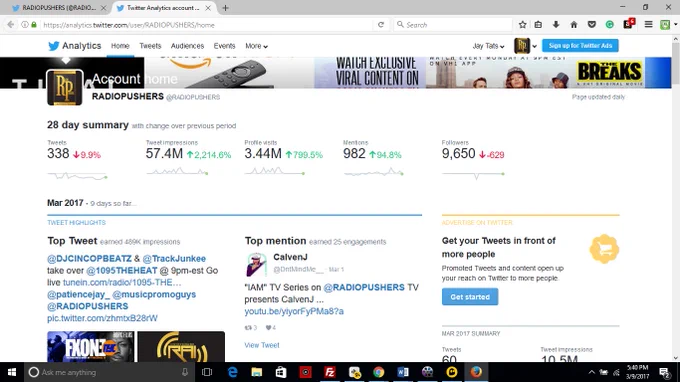680x382 pixels.
Task: Open the FXONE tweet image thumbnail
Action: 91,346
